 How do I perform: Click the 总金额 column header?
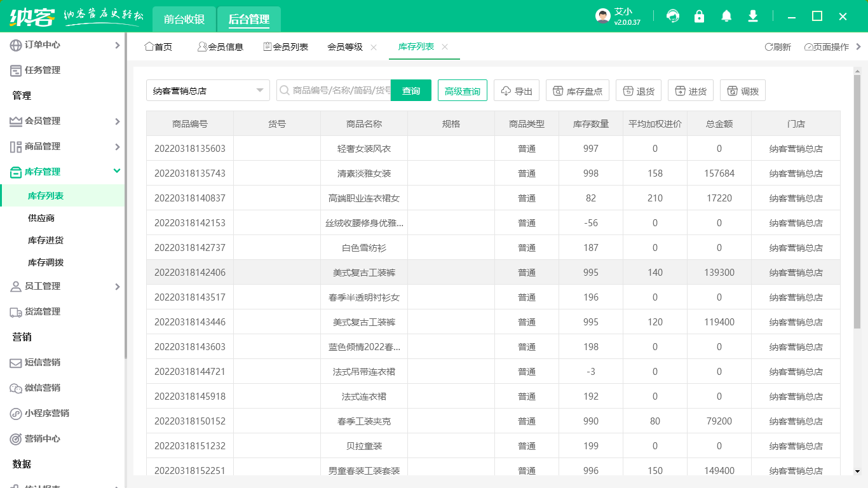point(719,124)
